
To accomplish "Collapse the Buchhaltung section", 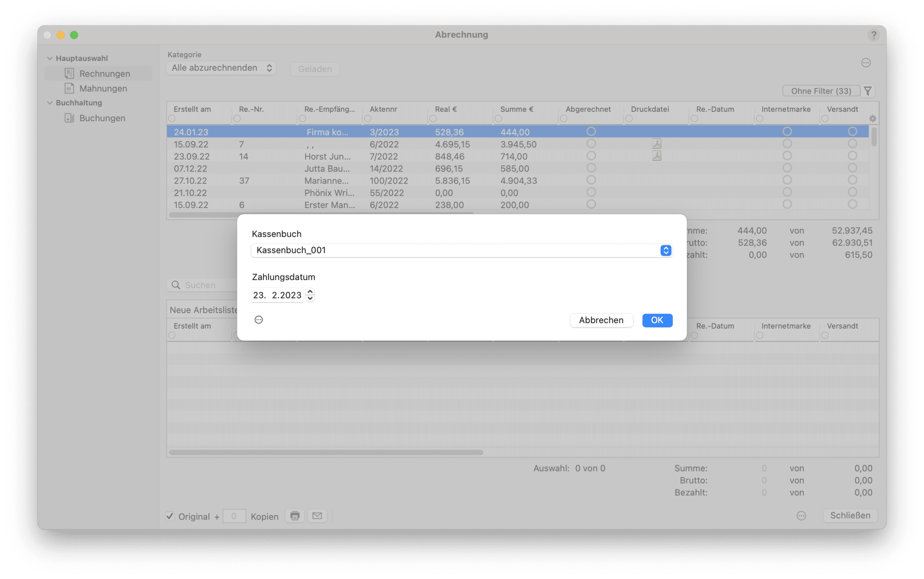I will 50,103.
